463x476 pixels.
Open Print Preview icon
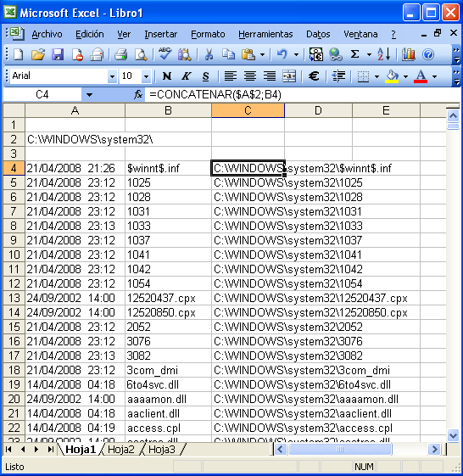click(x=141, y=54)
